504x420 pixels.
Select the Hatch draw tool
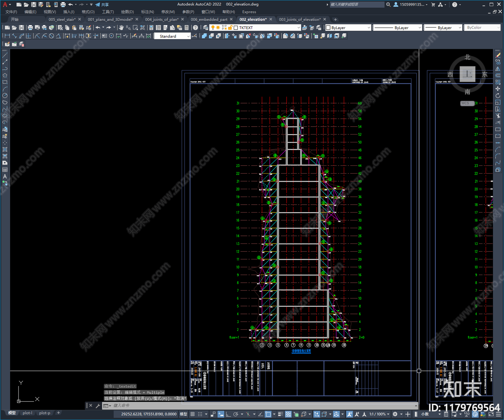pos(5,150)
